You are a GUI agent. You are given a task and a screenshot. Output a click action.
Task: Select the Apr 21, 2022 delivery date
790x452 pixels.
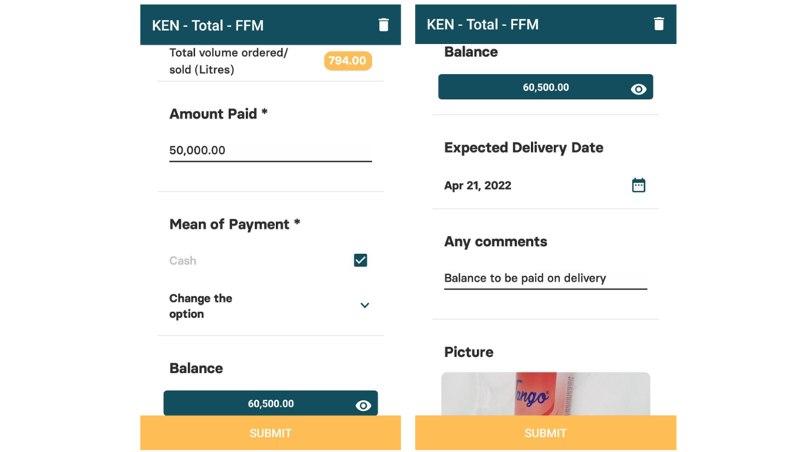coord(478,185)
